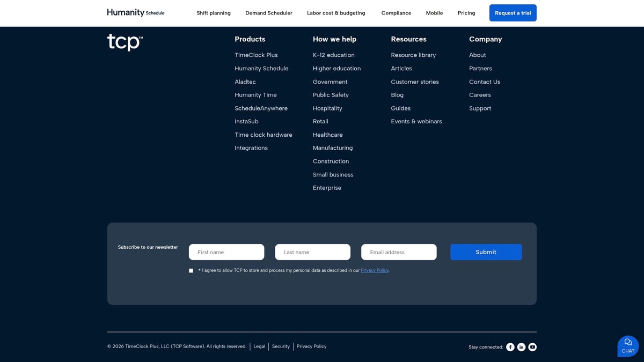
Task: Open the Labor cost & budgeting menu
Action: point(336,13)
